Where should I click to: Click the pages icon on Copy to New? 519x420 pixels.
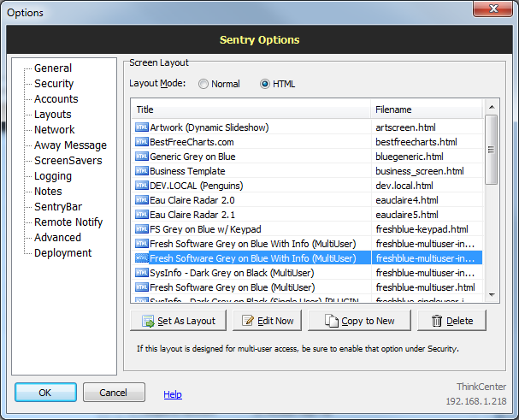pos(332,321)
